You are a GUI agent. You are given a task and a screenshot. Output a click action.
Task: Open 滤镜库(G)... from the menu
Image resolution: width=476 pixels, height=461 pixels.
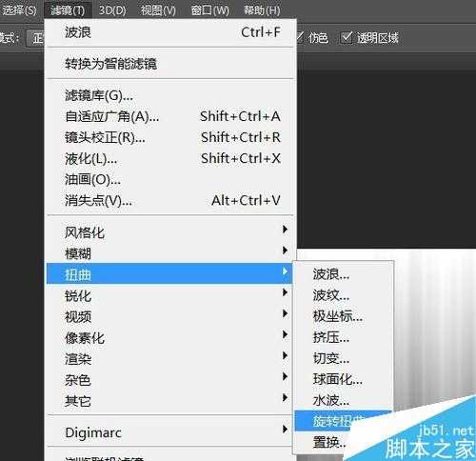[x=169, y=95]
